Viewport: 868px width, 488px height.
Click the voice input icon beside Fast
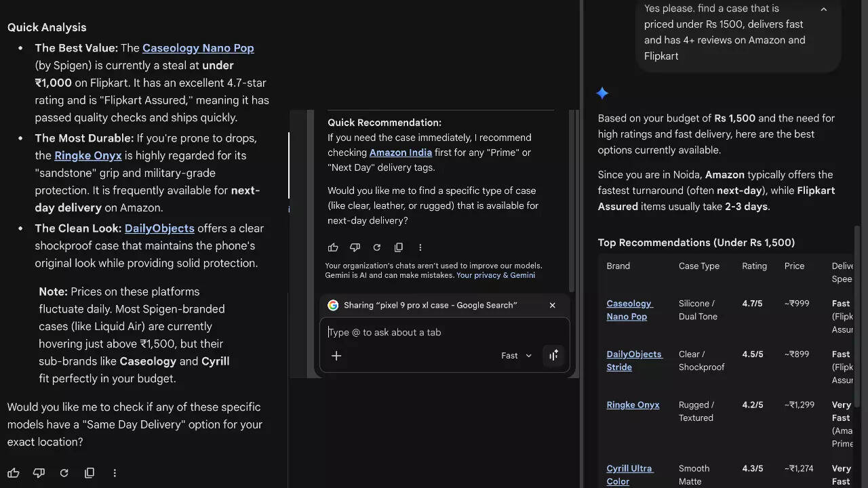point(553,354)
